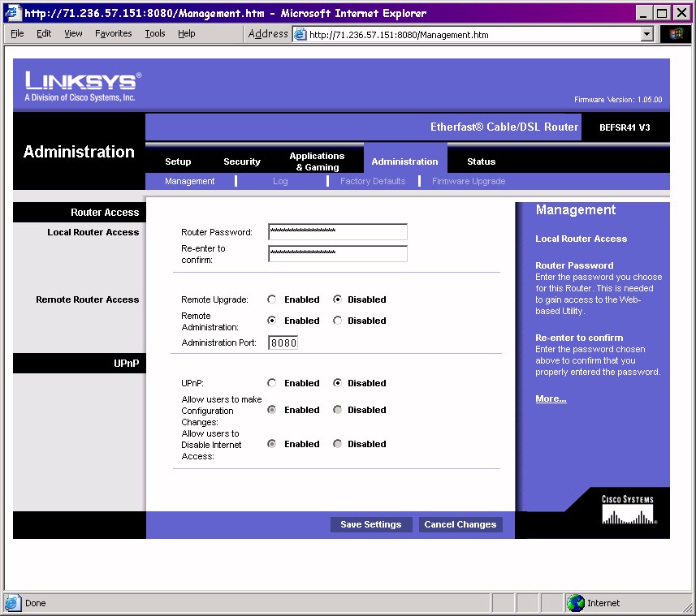Click the Router Password field
This screenshot has height=616, width=696.
338,231
